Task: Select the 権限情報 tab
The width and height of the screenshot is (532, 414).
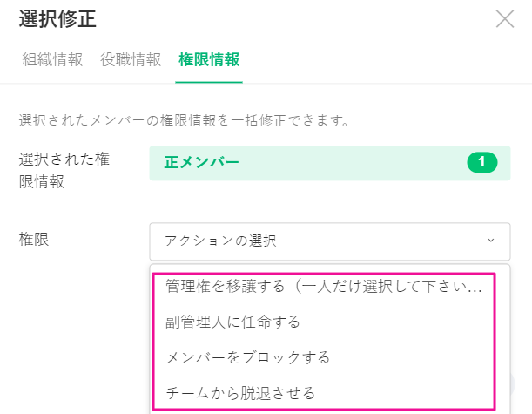Action: click(x=209, y=59)
